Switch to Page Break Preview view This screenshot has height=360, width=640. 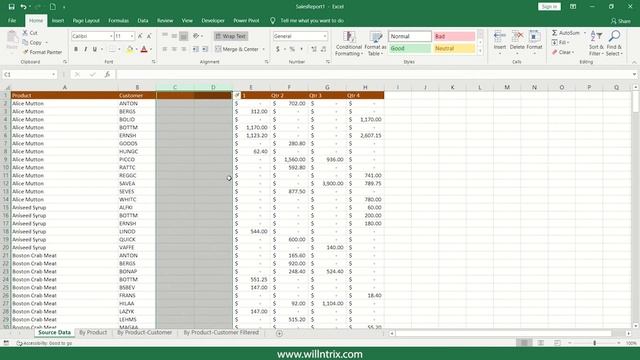coord(557,343)
